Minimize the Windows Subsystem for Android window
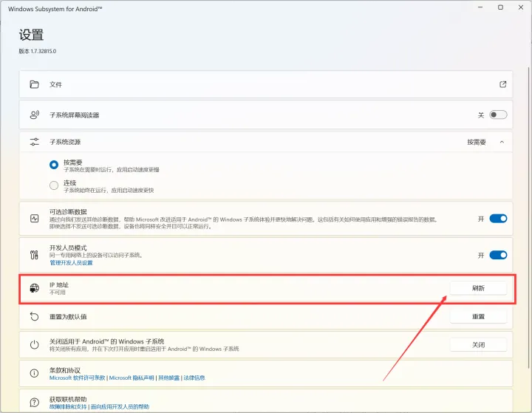The height and width of the screenshot is (413, 532). click(x=480, y=7)
